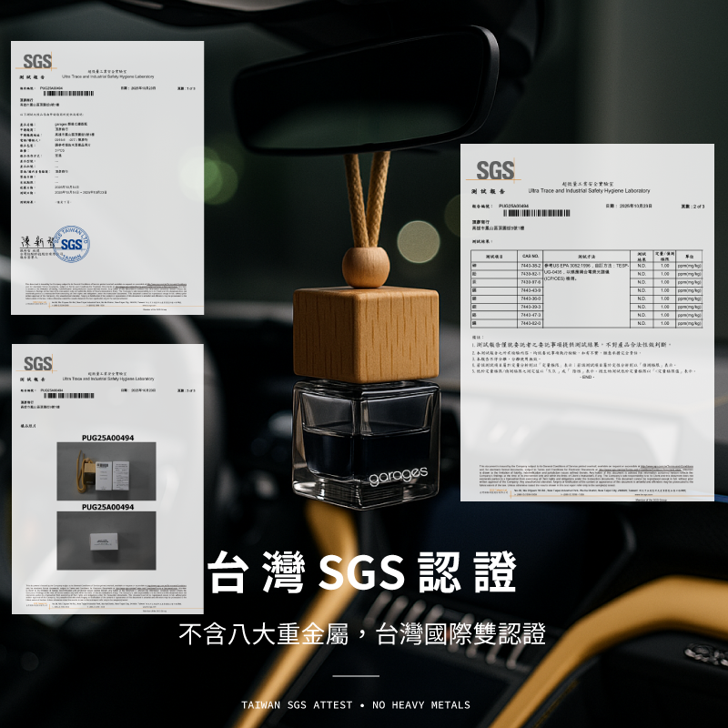This screenshot has height=728, width=728.
Task: Select the white garages logo on the bottle
Action: click(x=398, y=475)
